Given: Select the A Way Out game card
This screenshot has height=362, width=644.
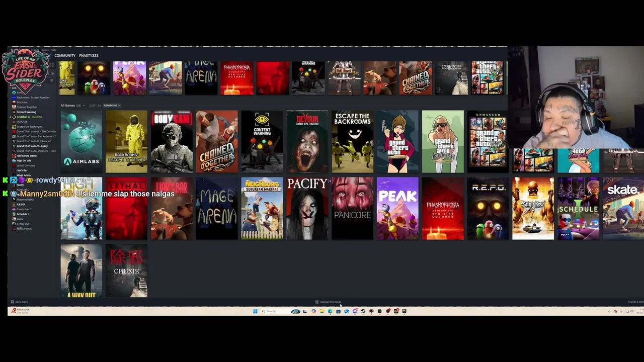Looking at the screenshot, I should (81, 271).
